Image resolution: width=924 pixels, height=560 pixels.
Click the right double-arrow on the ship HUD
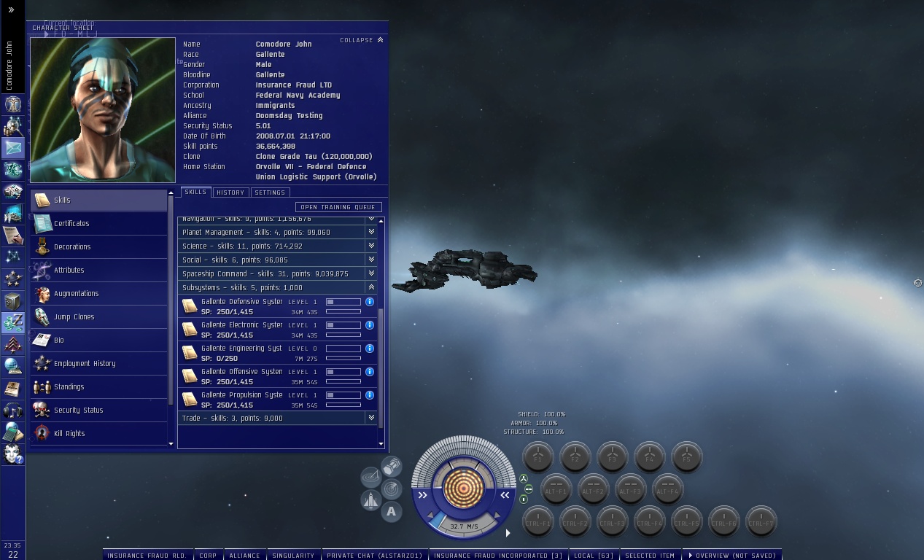(x=505, y=495)
